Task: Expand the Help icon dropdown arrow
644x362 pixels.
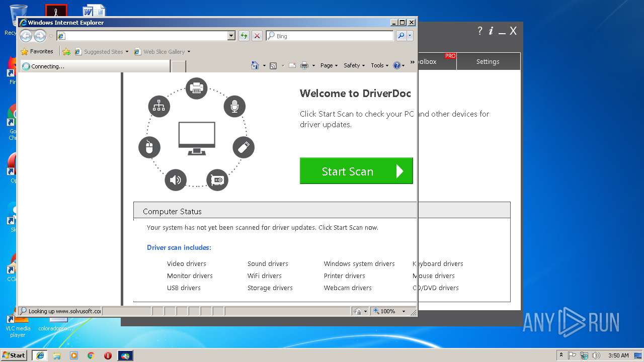Action: [403, 65]
